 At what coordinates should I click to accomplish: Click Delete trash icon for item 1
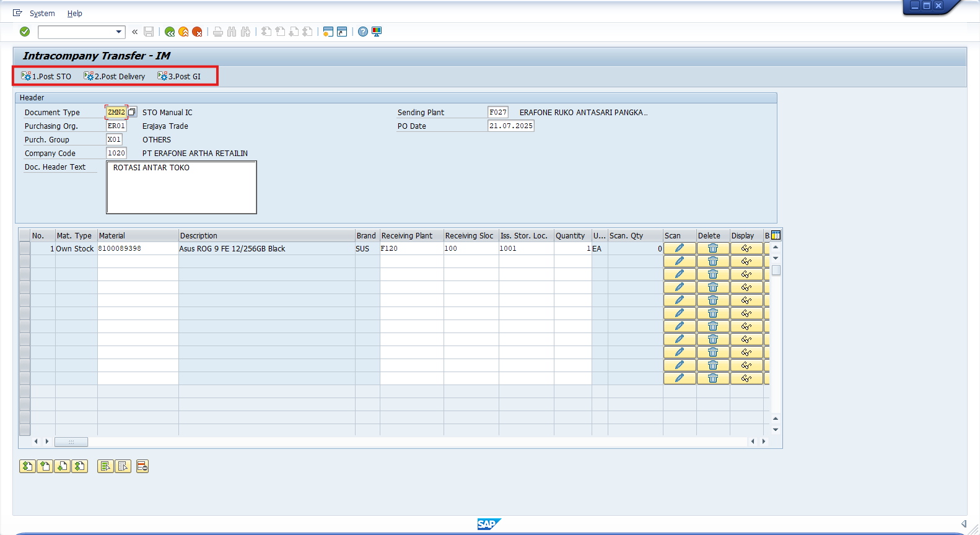coord(713,248)
